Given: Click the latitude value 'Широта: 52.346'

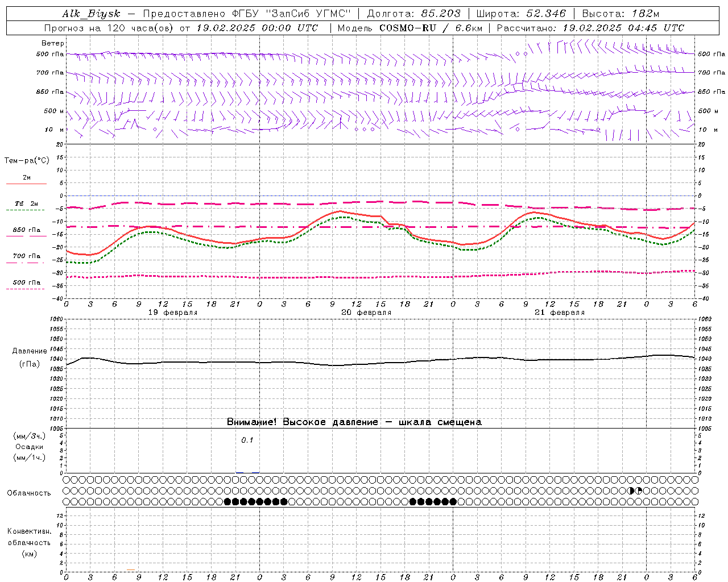Looking at the screenshot, I should click(521, 14).
